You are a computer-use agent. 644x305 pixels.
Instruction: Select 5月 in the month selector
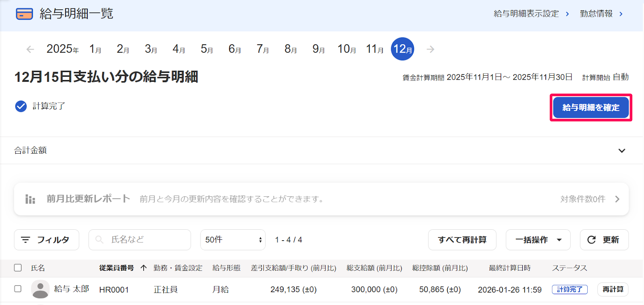207,49
